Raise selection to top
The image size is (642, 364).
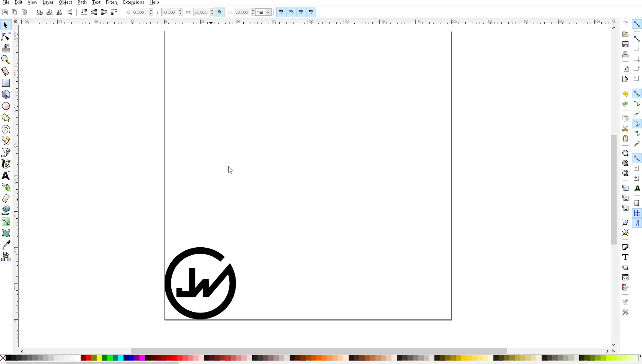(x=114, y=12)
